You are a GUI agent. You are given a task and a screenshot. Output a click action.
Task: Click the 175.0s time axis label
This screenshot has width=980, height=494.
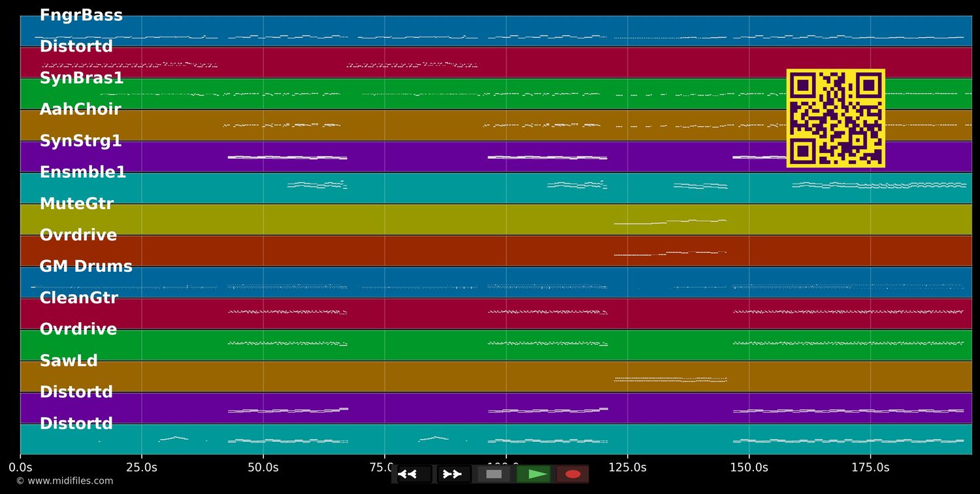tap(870, 468)
